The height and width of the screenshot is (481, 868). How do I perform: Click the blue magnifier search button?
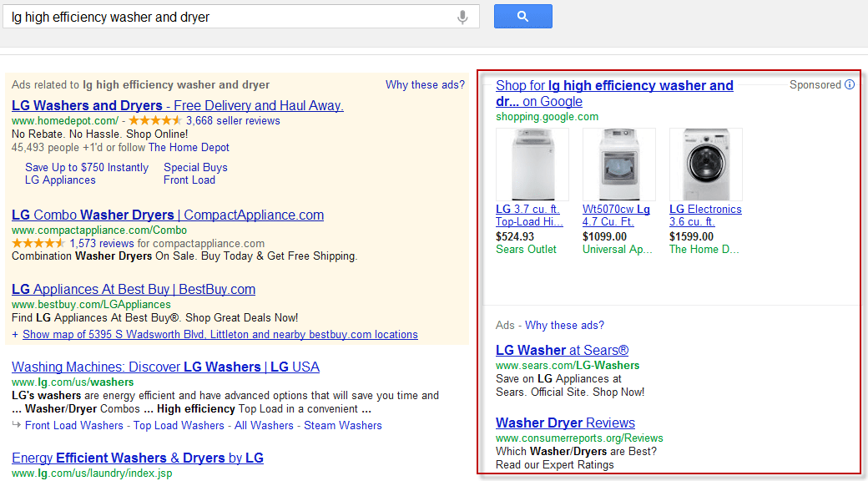coord(523,17)
